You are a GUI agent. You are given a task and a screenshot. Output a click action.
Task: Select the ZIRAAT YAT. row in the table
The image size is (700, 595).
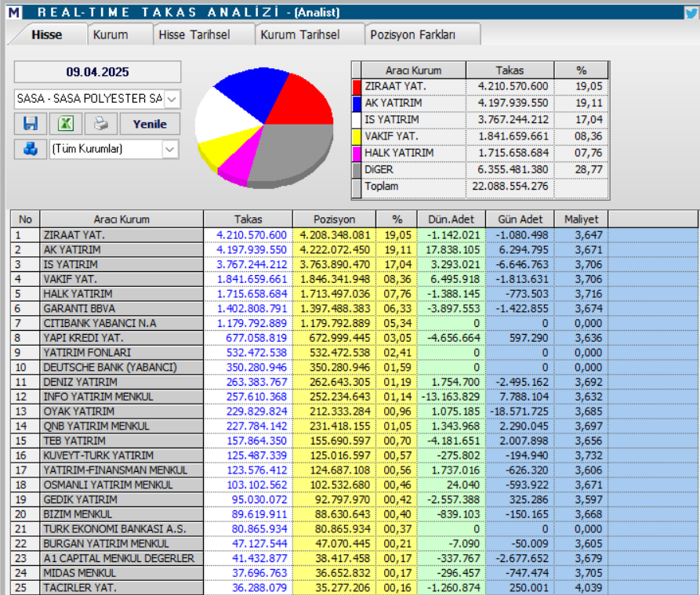pyautogui.click(x=110, y=235)
